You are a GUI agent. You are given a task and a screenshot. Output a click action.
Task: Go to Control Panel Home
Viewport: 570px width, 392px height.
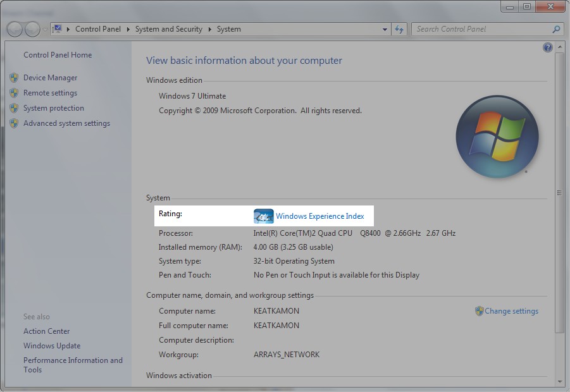[58, 55]
